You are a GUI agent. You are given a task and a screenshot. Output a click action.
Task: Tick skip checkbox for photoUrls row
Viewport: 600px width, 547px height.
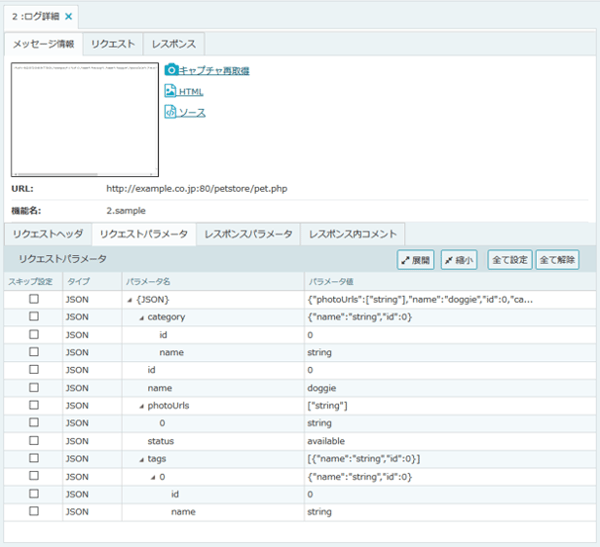pyautogui.click(x=34, y=405)
